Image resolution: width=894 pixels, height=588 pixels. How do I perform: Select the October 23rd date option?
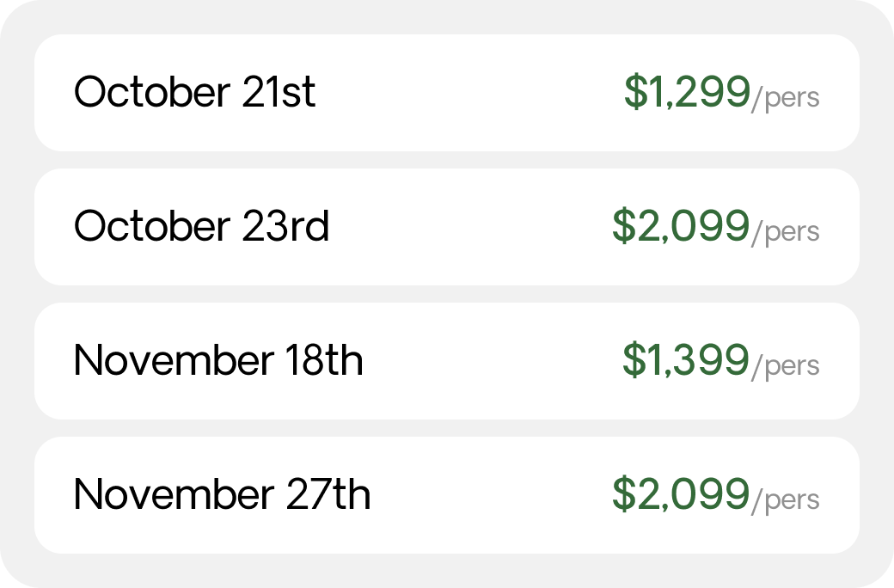click(447, 227)
